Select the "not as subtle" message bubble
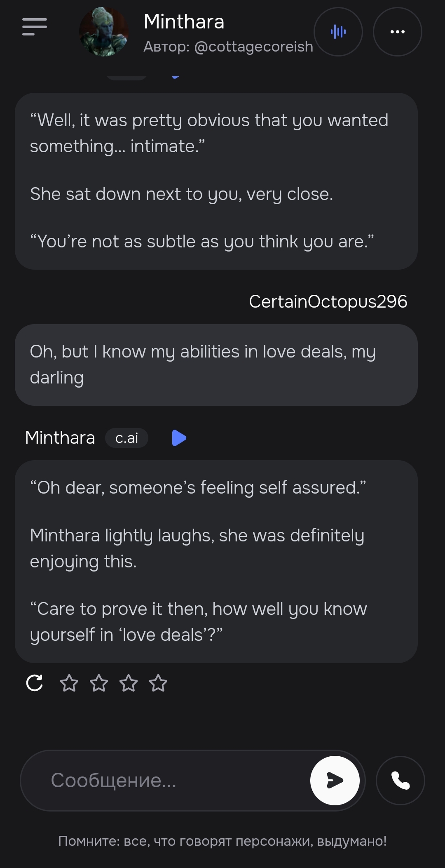445x868 pixels. click(216, 181)
